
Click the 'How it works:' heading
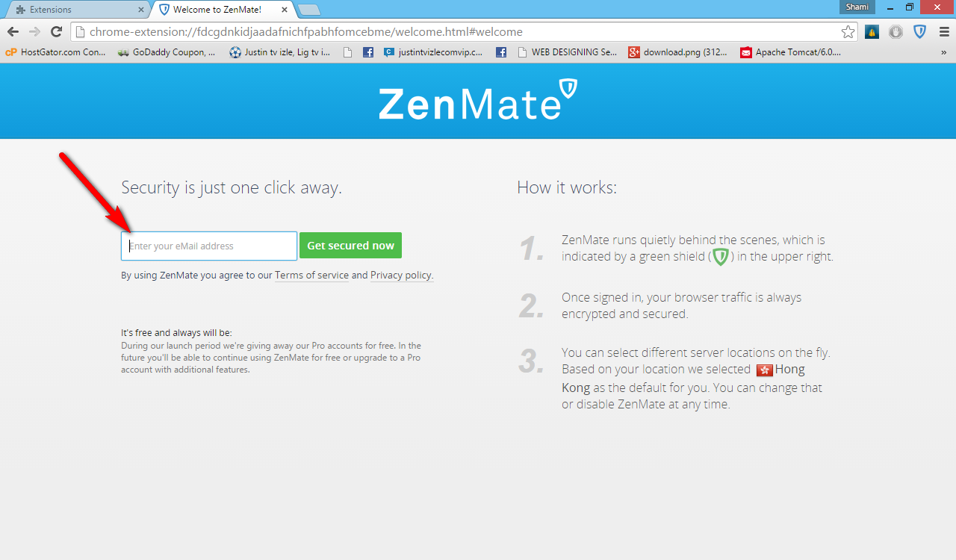[x=567, y=187]
